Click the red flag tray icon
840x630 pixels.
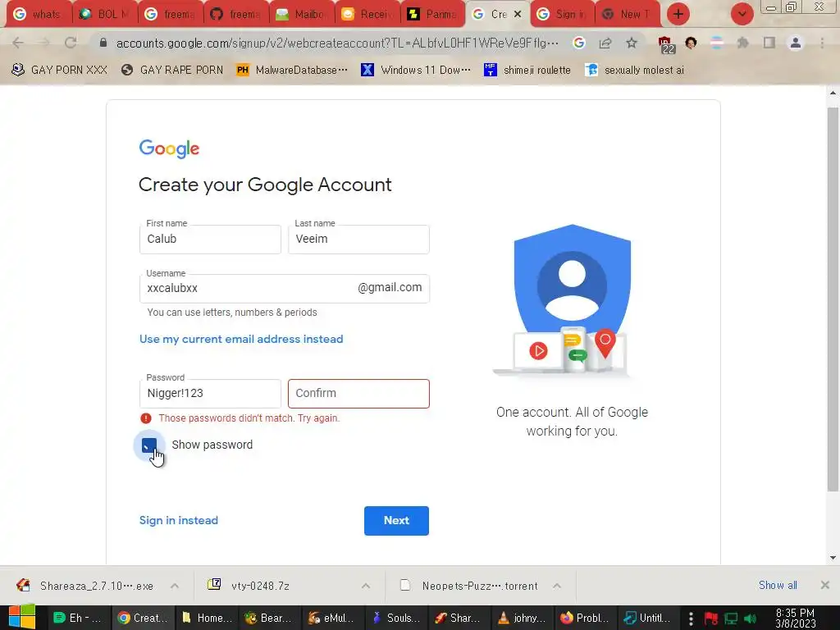tap(711, 619)
